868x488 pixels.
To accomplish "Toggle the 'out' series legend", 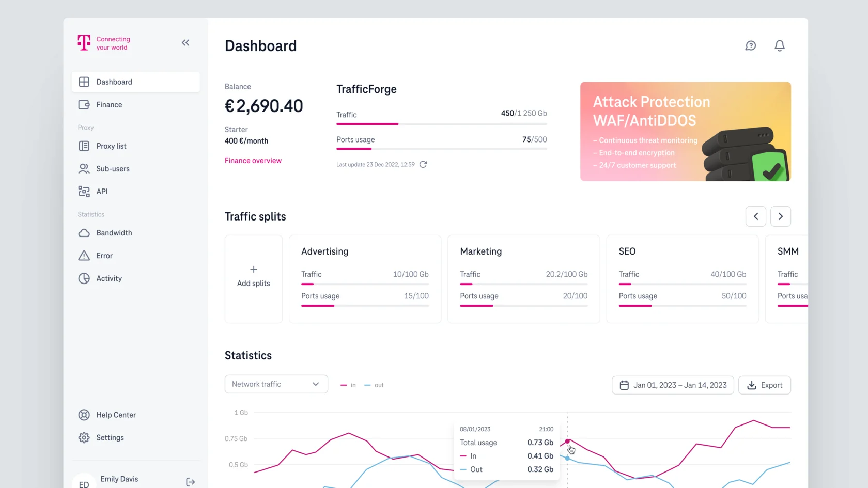I will coord(374,385).
